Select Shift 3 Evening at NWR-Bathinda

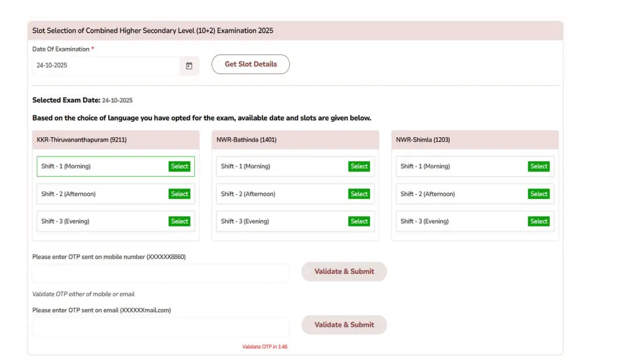pyautogui.click(x=359, y=221)
